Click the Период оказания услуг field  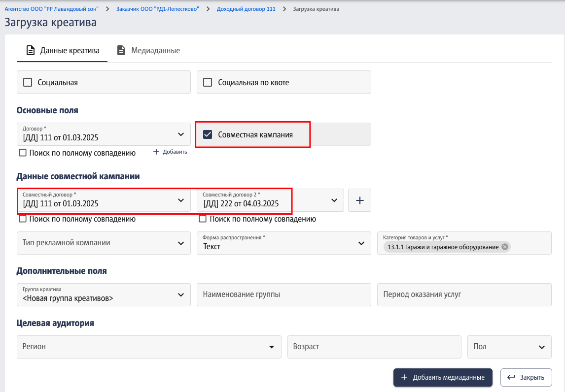pos(464,294)
